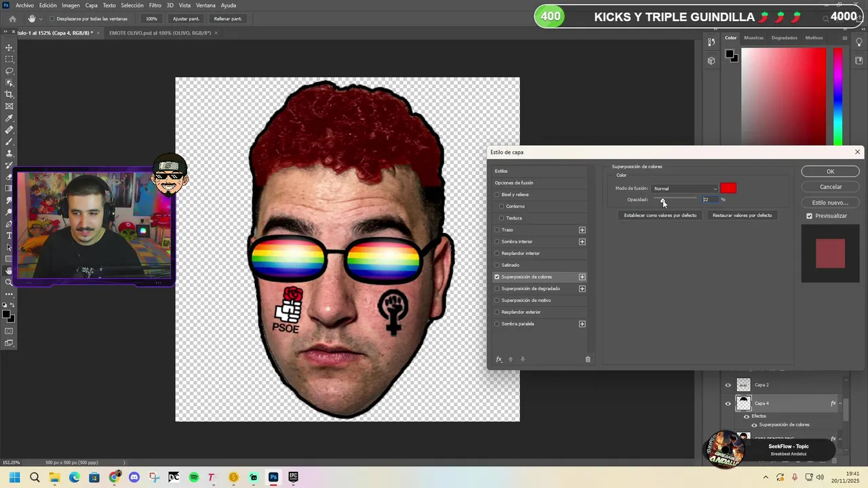The height and width of the screenshot is (488, 868).
Task: Add another Superposición de colores with plus icon
Action: (x=582, y=277)
